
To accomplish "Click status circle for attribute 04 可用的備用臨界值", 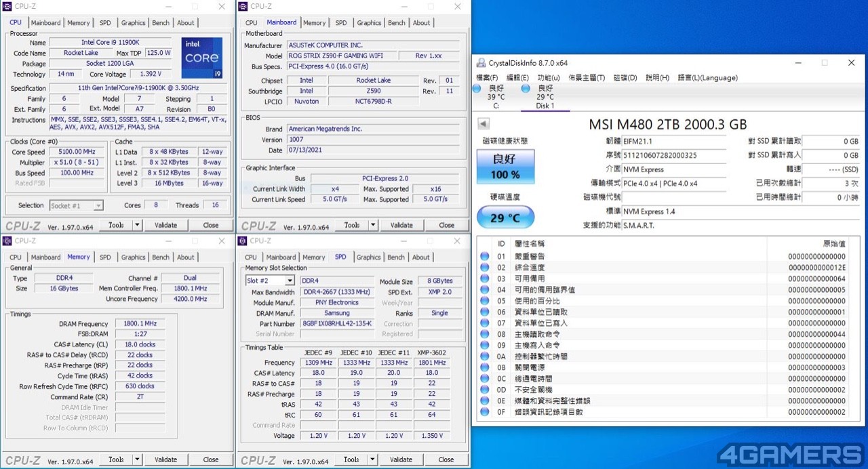I will 485,289.
